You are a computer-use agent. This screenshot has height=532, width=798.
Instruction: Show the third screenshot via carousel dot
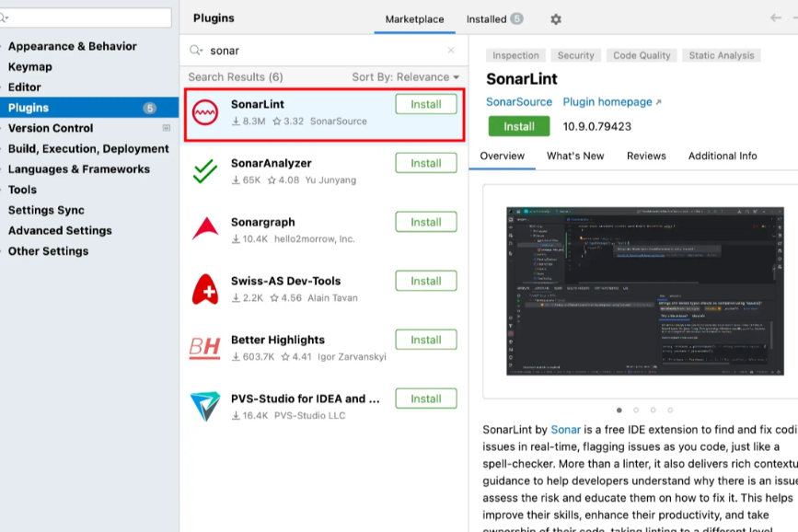[653, 410]
